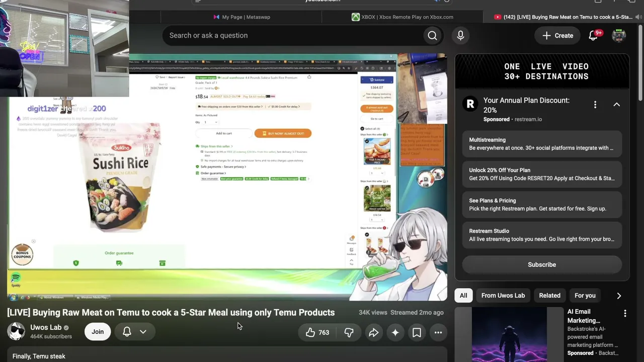Open the account avatar menu
The height and width of the screenshot is (362, 644).
(619, 36)
